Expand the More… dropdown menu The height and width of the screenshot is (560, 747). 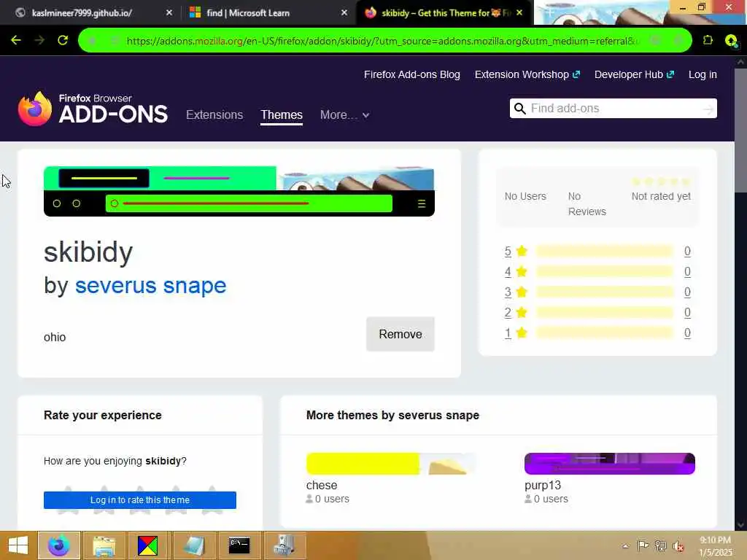tap(344, 114)
